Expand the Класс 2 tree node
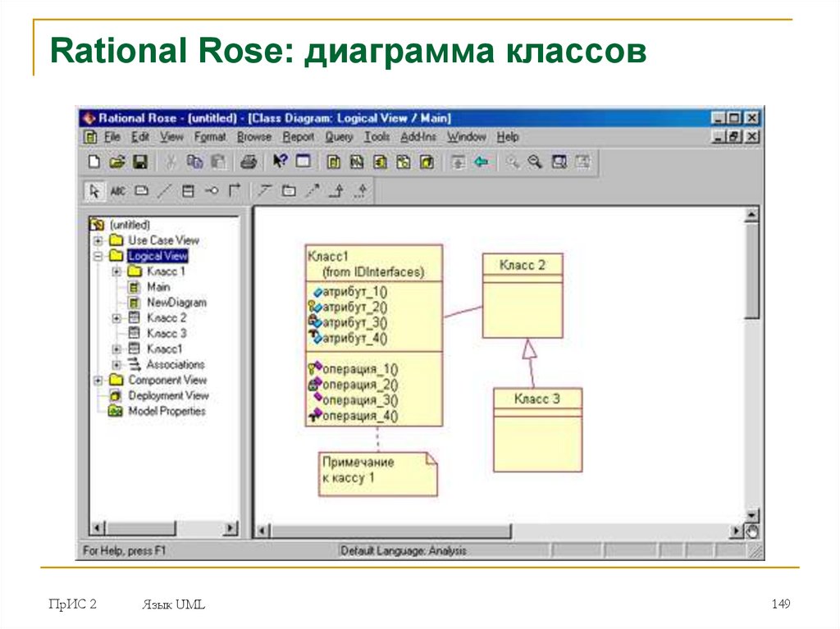The height and width of the screenshot is (629, 840). click(x=116, y=318)
